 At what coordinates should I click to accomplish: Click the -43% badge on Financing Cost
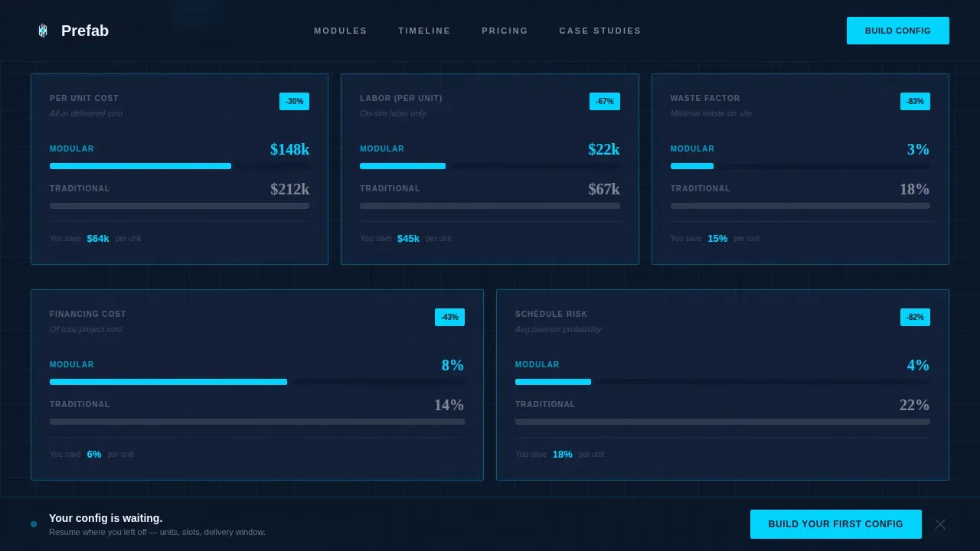tap(449, 317)
